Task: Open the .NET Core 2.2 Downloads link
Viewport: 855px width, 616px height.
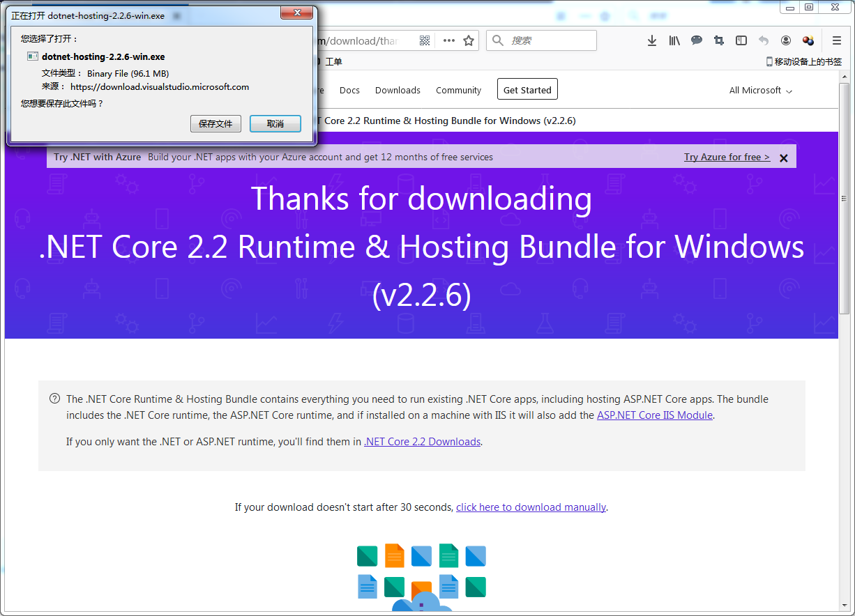Action: tap(423, 442)
